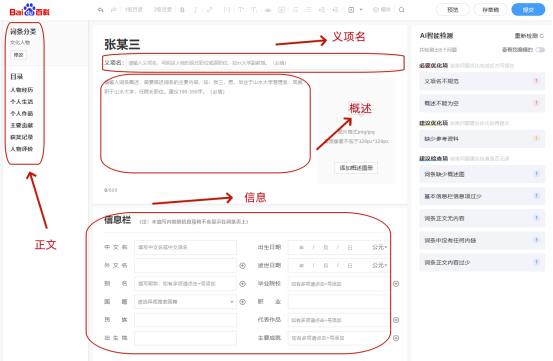Apply 2级目录 heading style

[x=163, y=10]
